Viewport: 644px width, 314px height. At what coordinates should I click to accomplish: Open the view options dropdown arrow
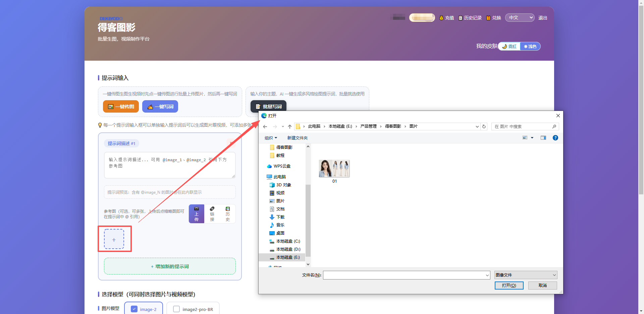click(532, 138)
